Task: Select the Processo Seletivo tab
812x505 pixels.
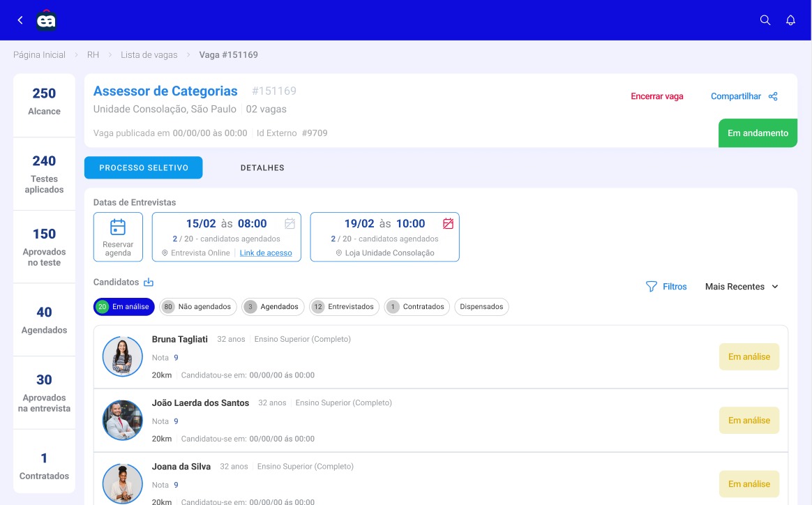Action: coord(144,168)
